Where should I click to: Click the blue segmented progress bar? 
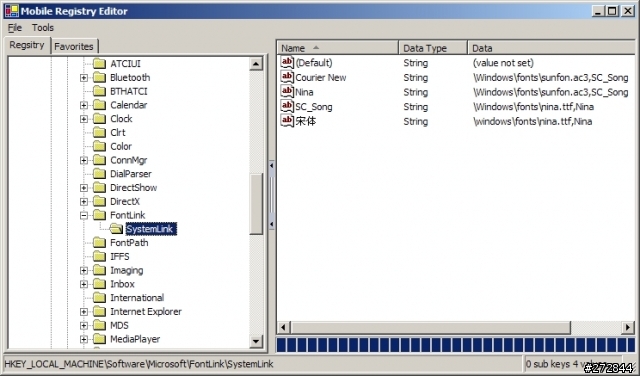pyautogui.click(x=456, y=345)
